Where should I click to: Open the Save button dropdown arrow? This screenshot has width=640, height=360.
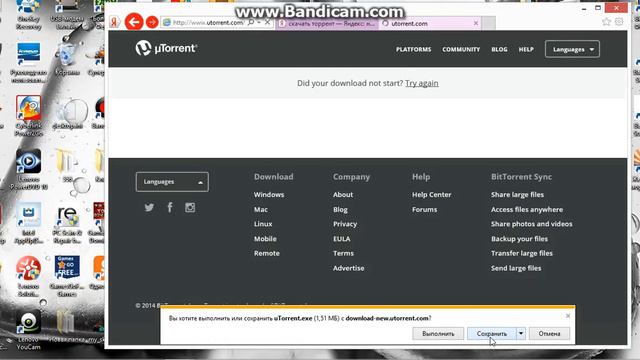tap(521, 333)
